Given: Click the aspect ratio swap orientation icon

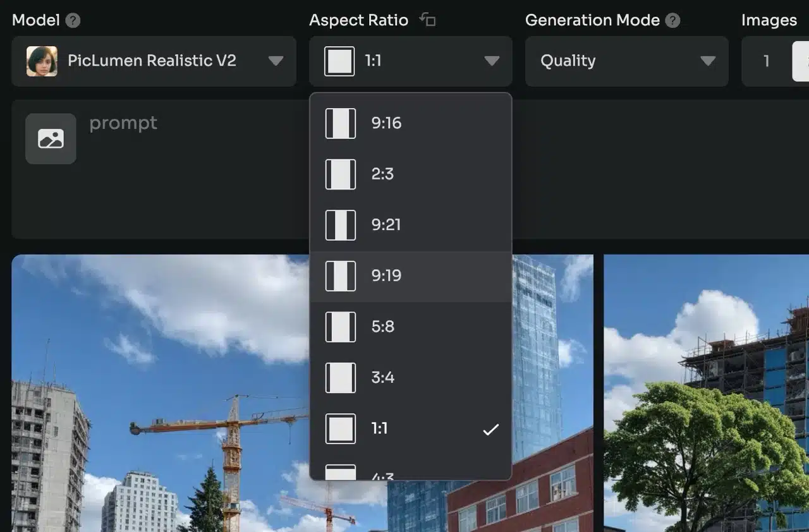Looking at the screenshot, I should tap(428, 20).
